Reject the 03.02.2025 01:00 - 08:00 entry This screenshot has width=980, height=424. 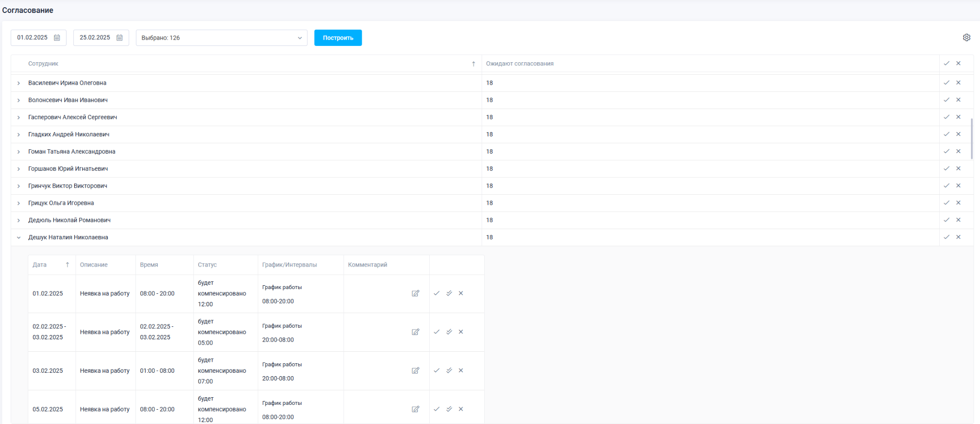click(461, 370)
